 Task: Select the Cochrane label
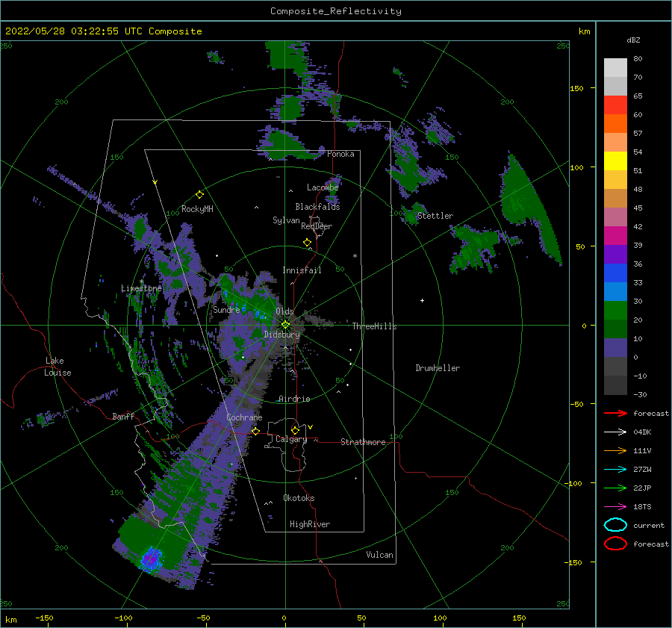[x=244, y=417]
